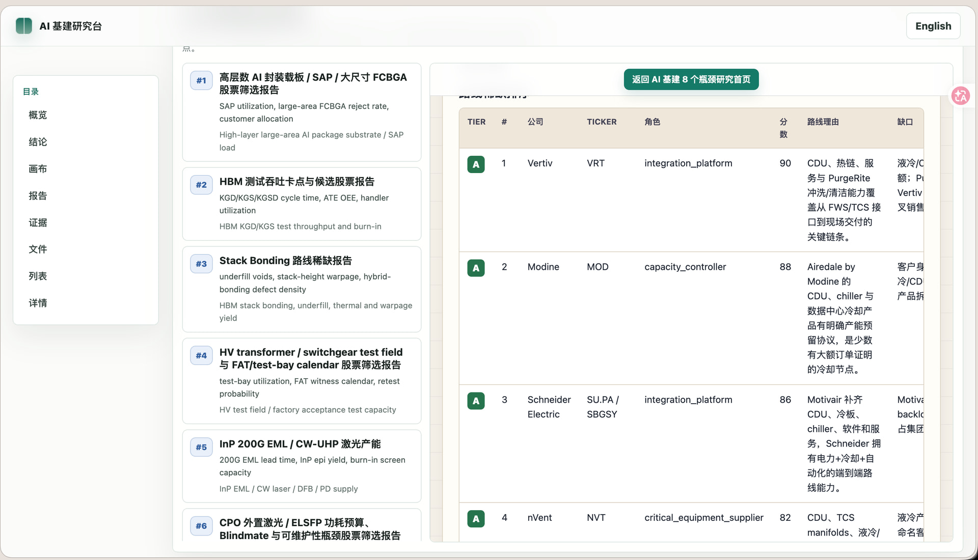
Task: Click 'InP EML / CW laser / DFB / PD supply' subtitle
Action: tap(288, 489)
